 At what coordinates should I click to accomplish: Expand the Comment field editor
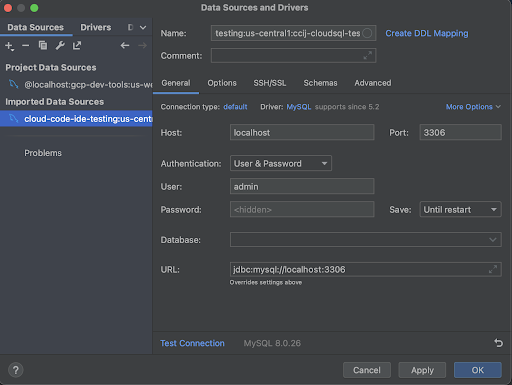367,56
